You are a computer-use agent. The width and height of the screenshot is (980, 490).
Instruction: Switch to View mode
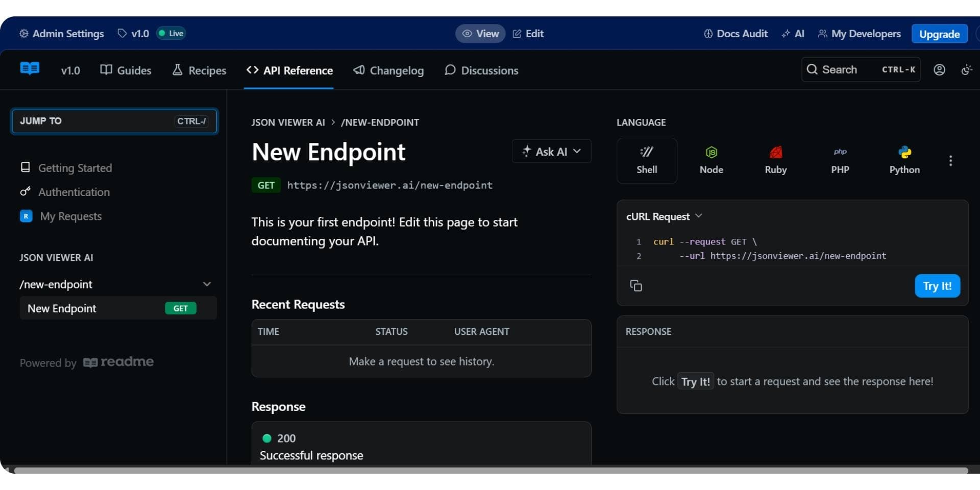click(x=480, y=34)
